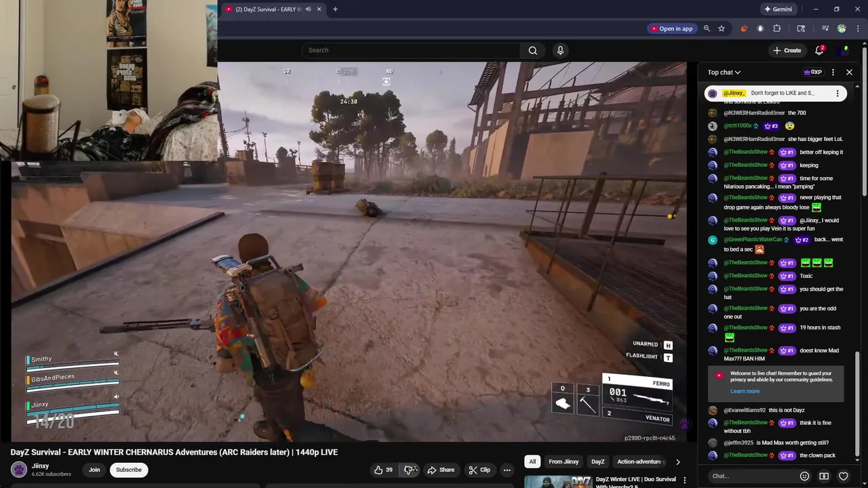Click the video title DayZ Survival text

174,452
